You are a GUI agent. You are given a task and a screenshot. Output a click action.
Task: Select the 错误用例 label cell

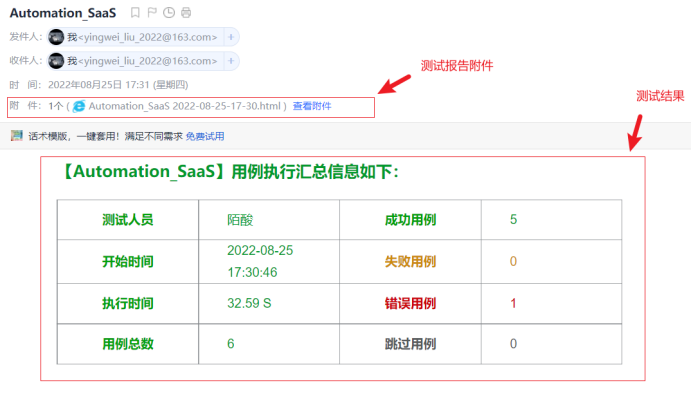click(410, 304)
